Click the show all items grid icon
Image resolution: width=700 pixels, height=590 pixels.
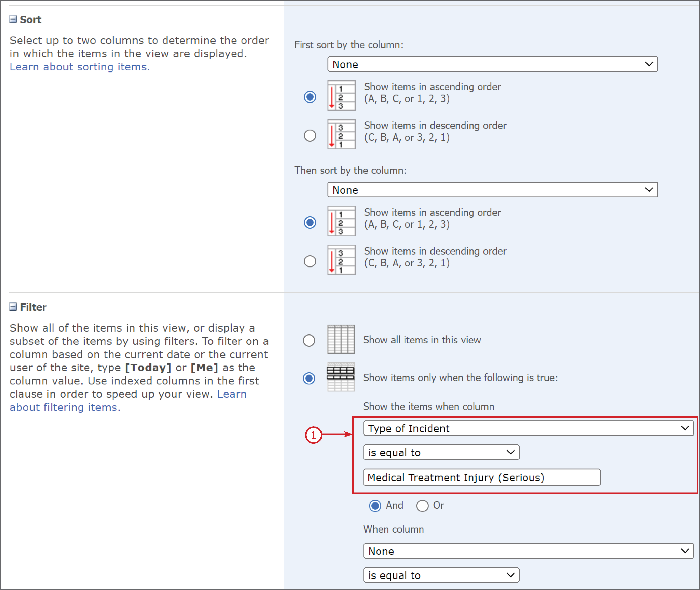341,339
